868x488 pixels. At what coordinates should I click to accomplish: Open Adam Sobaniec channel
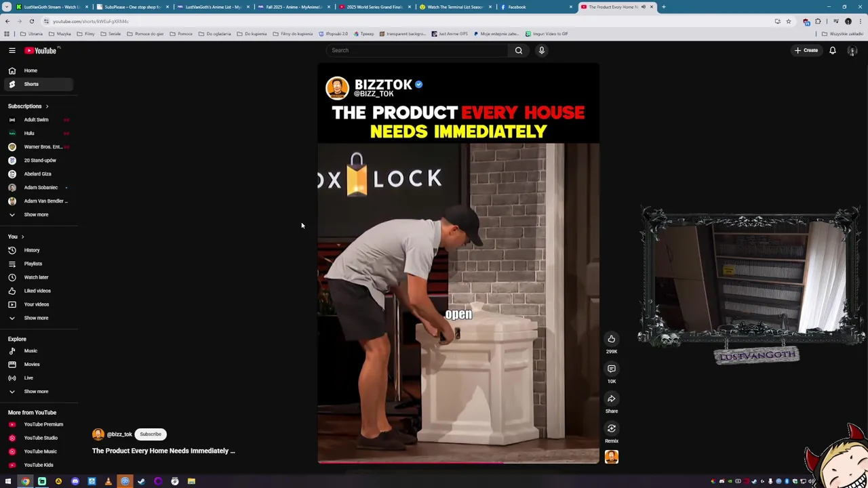pos(38,188)
